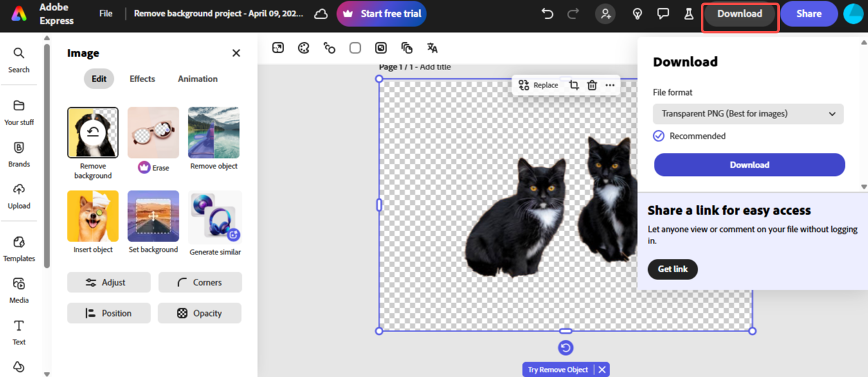Delete image with the trash icon
The height and width of the screenshot is (377, 868).
click(x=592, y=85)
